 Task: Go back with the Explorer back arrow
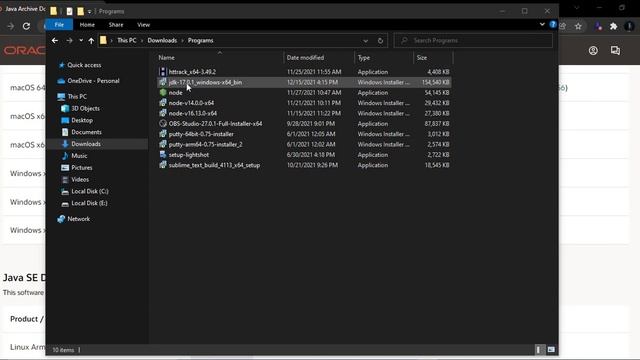click(55, 40)
